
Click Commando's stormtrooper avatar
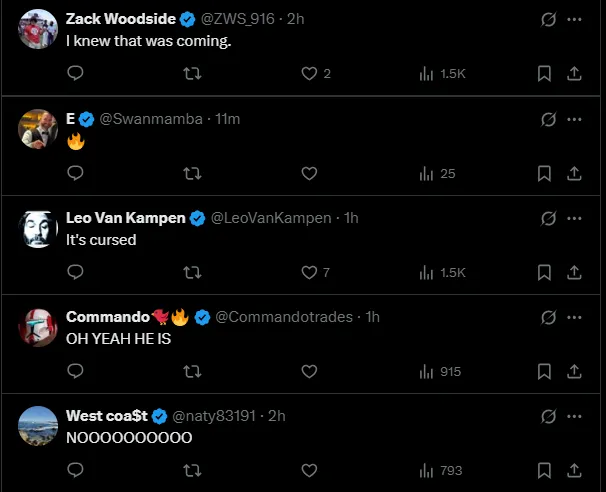[39, 327]
